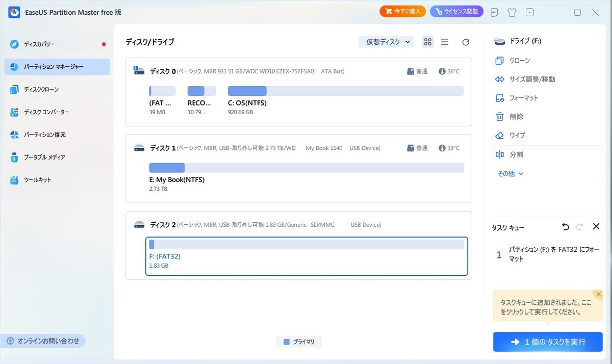Click the ディスク/ドライブ heading
Image resolution: width=612 pixels, height=364 pixels.
pos(150,42)
